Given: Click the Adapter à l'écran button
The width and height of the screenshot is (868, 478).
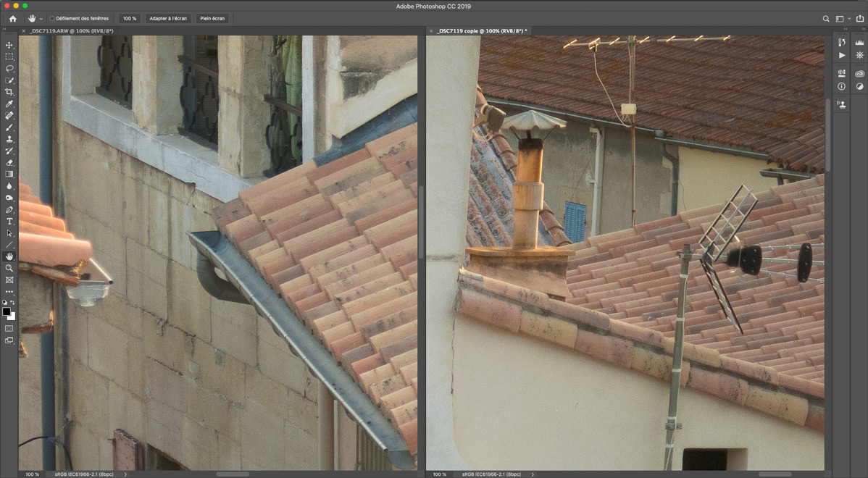Looking at the screenshot, I should click(167, 19).
